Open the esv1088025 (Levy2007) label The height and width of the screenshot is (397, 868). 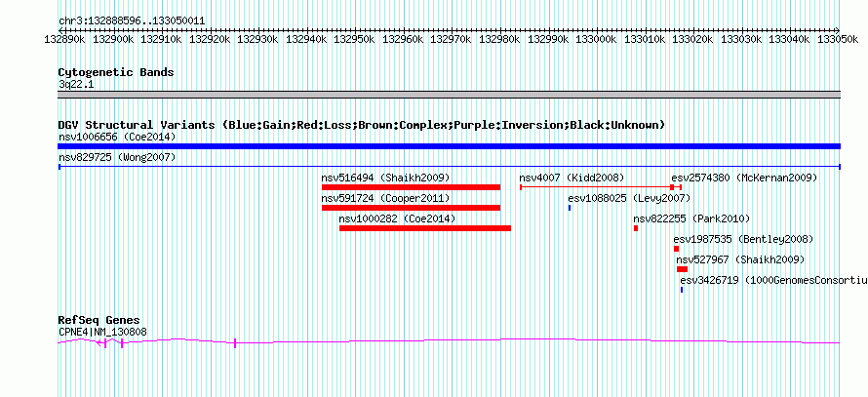click(629, 198)
